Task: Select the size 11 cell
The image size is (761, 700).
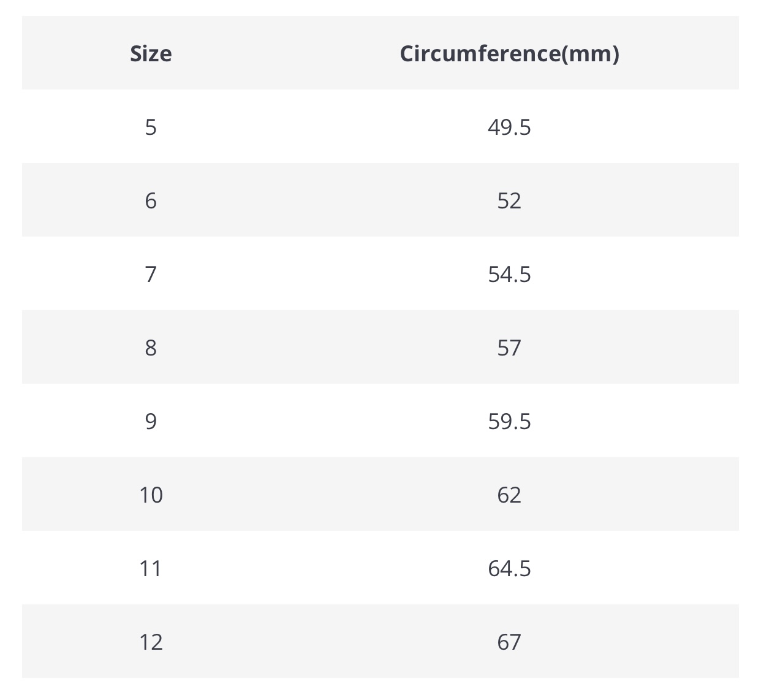Action: [x=151, y=568]
